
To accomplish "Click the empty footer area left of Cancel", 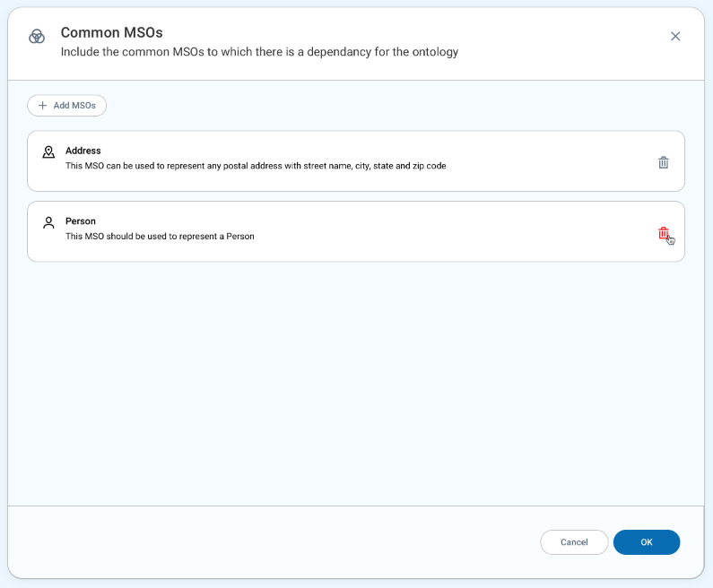I will tap(269, 542).
